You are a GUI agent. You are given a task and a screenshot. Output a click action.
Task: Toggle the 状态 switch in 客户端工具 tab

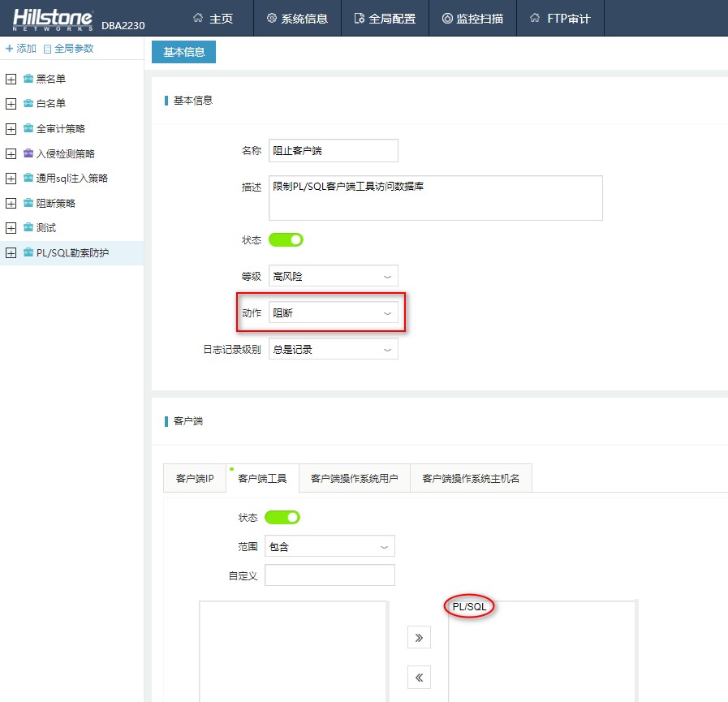pos(282,517)
